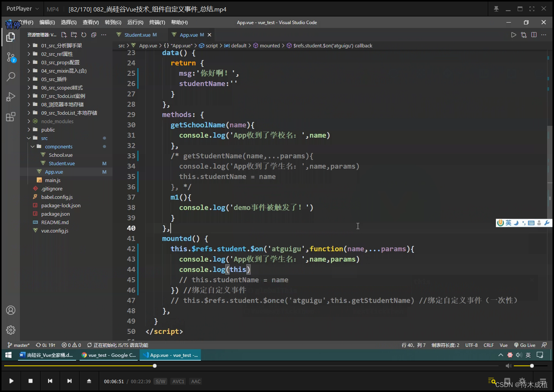Mute PotPlayer volume speaker icon
The image size is (554, 392).
tap(508, 366)
